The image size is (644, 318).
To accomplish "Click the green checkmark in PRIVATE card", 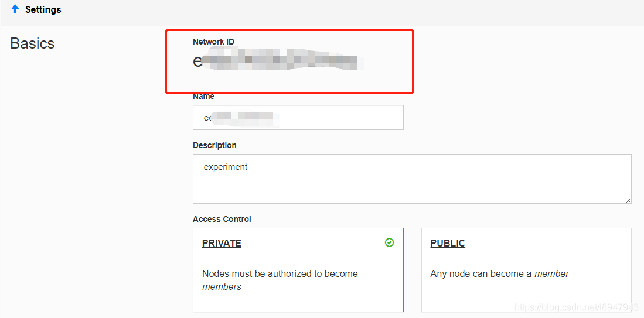I will (389, 242).
